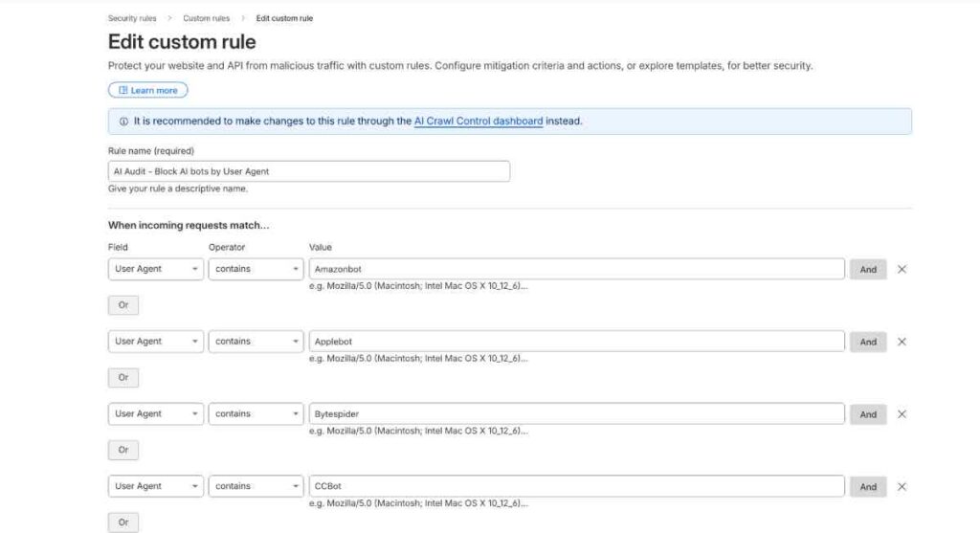This screenshot has width=980, height=533.
Task: Remove the CCBot condition row
Action: pos(902,487)
